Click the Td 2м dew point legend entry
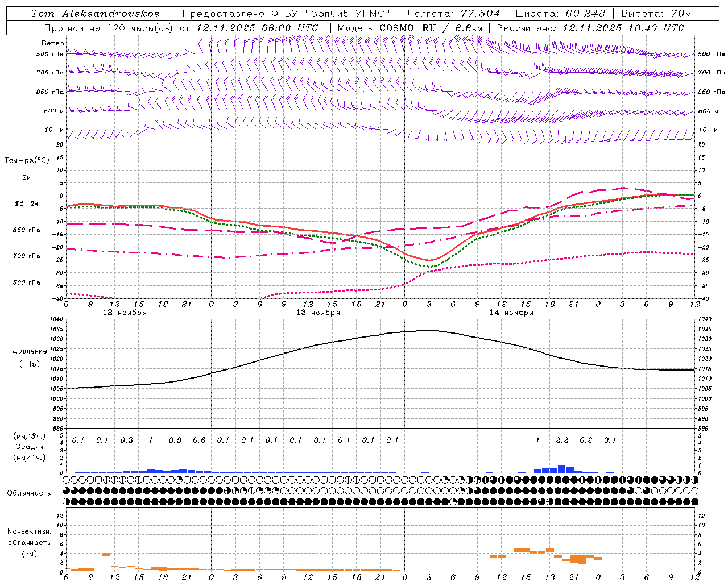This screenshot has width=728, height=582. (27, 203)
